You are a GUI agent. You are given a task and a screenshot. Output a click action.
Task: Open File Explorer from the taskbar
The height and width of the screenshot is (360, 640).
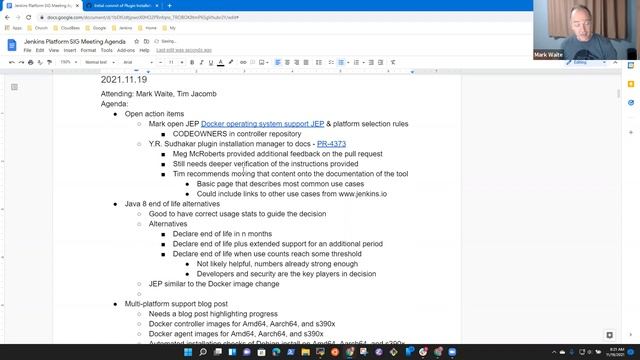(305, 352)
